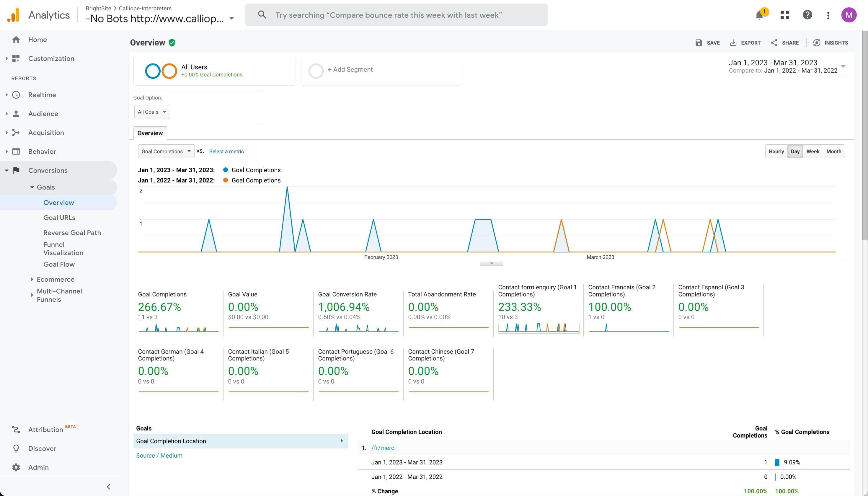Open the /fr/merci location link
Viewport: 868px width, 496px height.
[383, 448]
